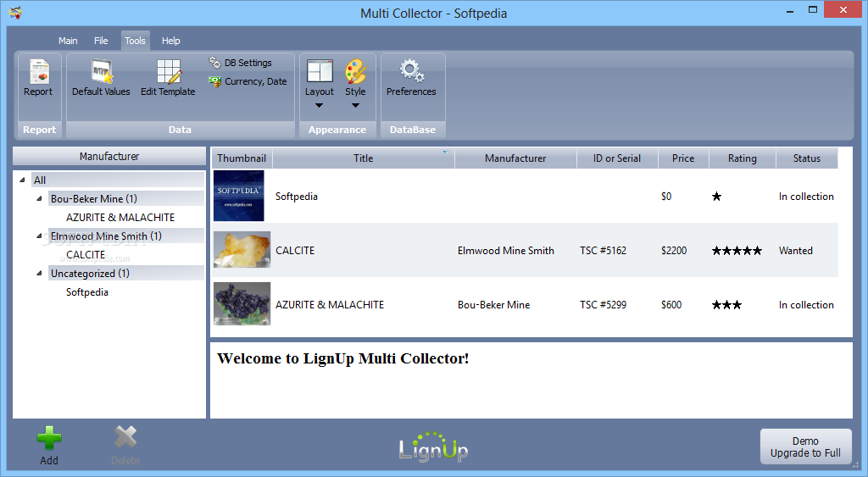Select the Softpedia thumbnail image
This screenshot has width=868, height=477.
[x=239, y=196]
